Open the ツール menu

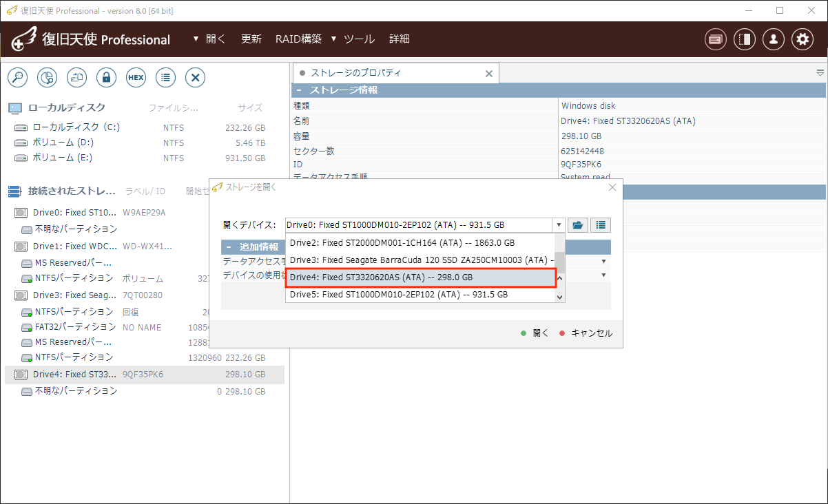coord(359,39)
